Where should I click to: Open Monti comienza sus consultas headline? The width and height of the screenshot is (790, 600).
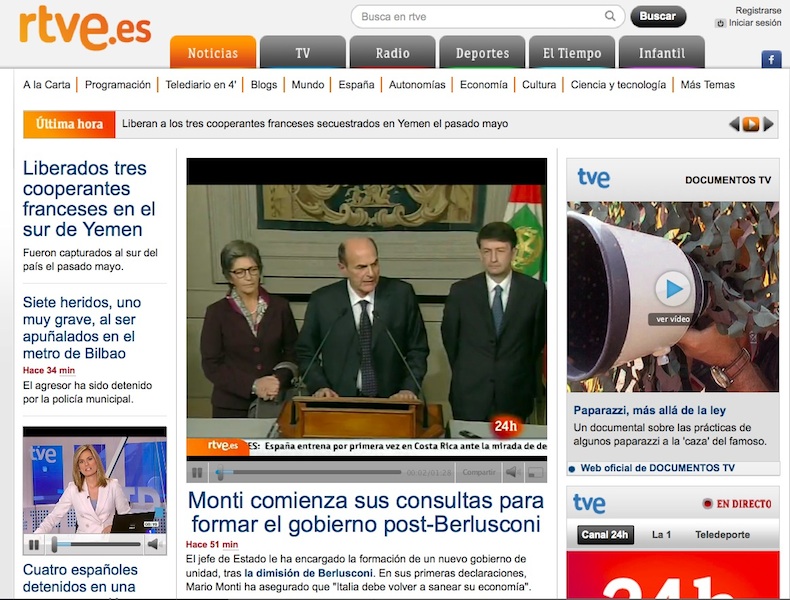tap(366, 512)
